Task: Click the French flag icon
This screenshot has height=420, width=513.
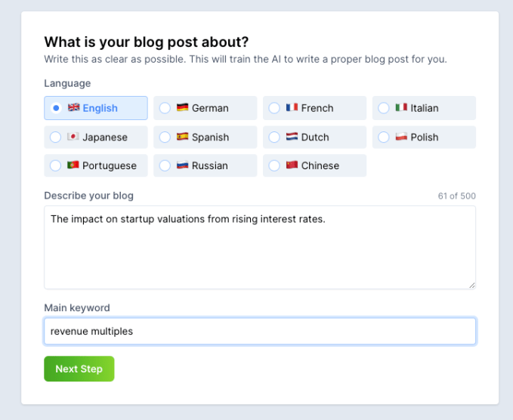Action: (292, 108)
